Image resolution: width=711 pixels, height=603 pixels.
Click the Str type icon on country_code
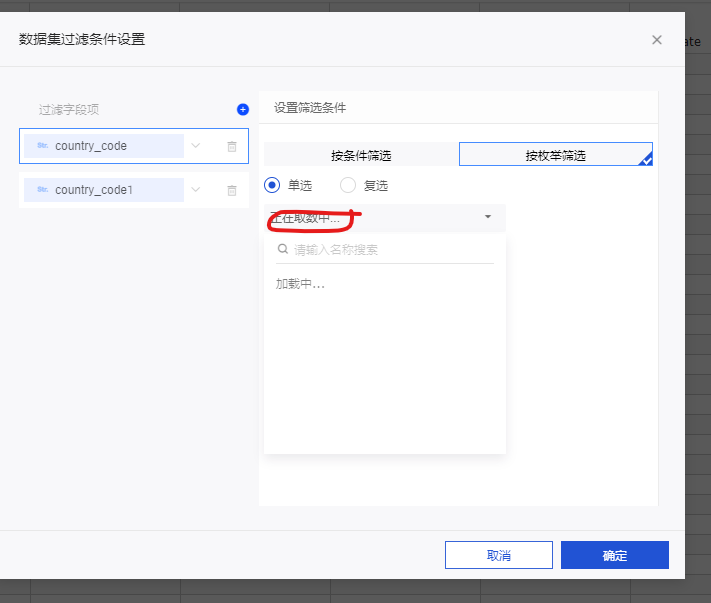tap(43, 146)
